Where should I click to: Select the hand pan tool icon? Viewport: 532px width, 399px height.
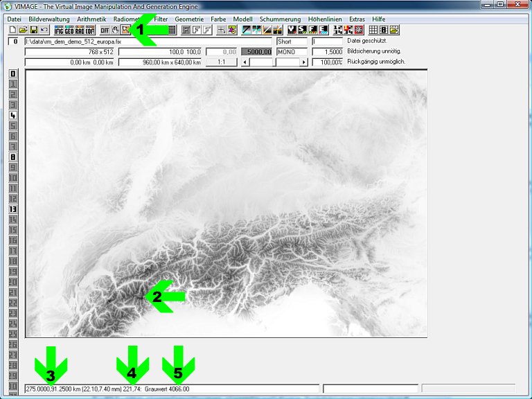(115, 30)
